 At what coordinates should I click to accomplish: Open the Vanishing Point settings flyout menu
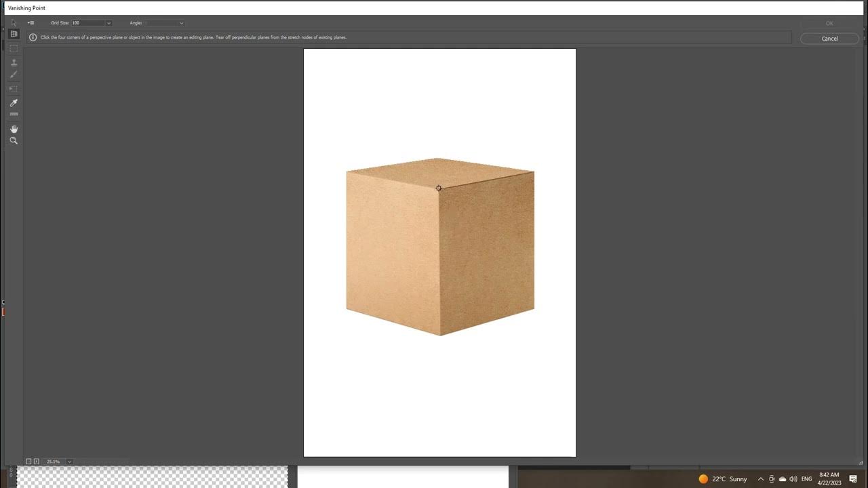click(x=31, y=23)
